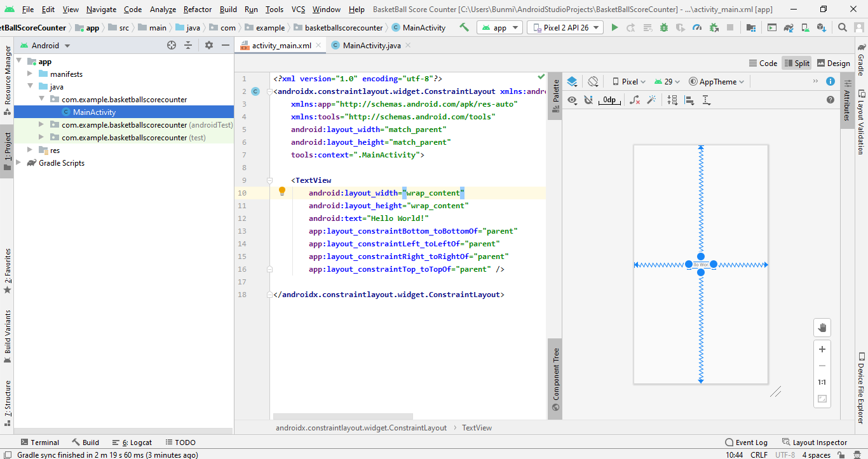Screen dimensions: 868x459
Task: Open the Android project view dropdown
Action: pos(45,45)
